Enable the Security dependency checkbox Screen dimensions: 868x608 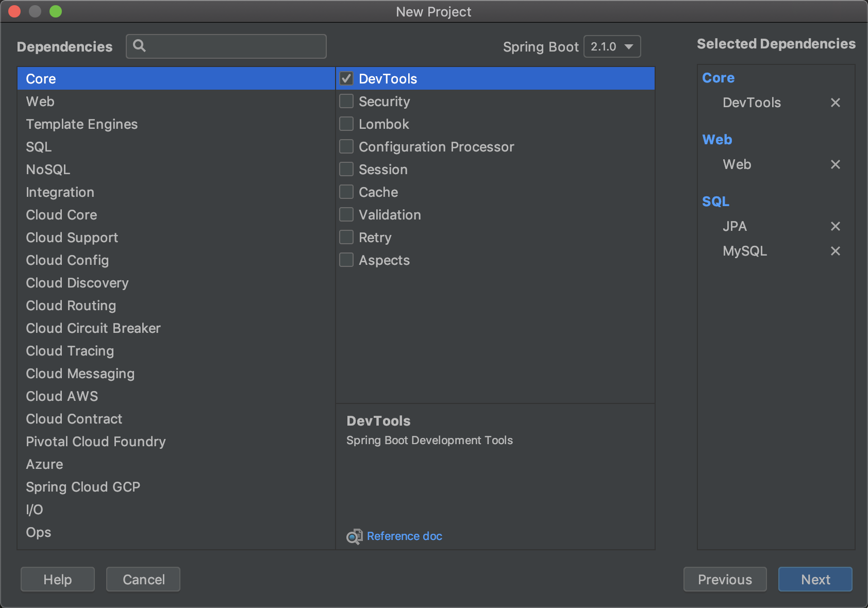point(346,101)
